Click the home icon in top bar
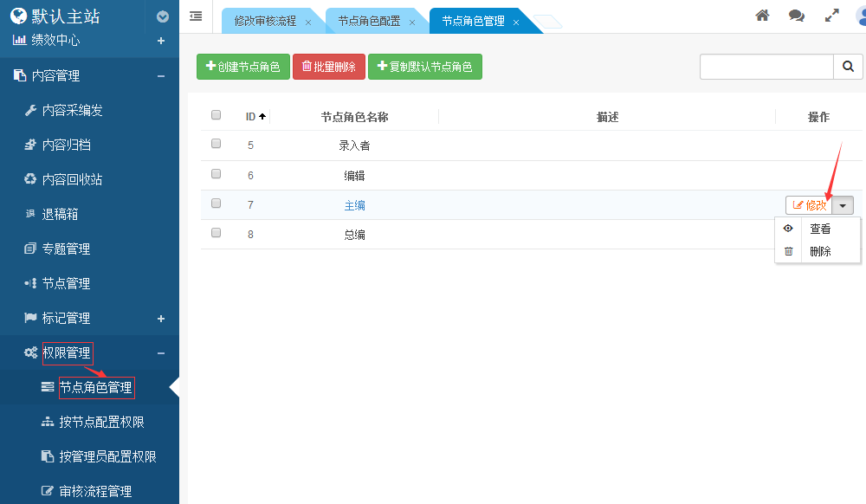This screenshot has width=866, height=504. 762,16
